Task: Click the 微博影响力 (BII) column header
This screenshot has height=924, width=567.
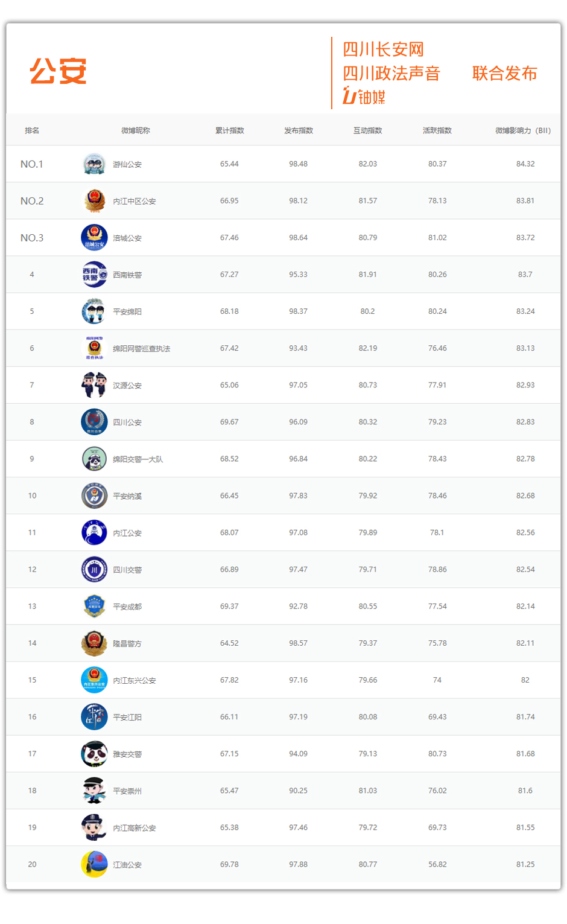Action: pyautogui.click(x=523, y=130)
